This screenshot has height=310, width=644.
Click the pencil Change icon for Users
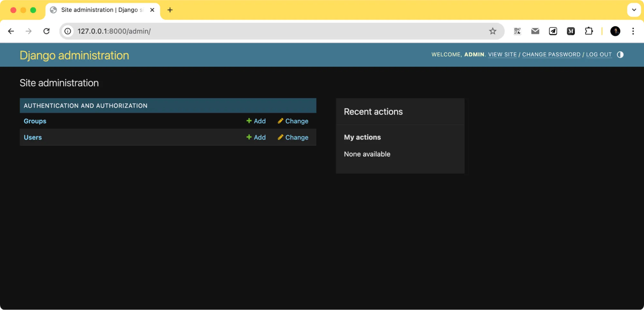[280, 137]
